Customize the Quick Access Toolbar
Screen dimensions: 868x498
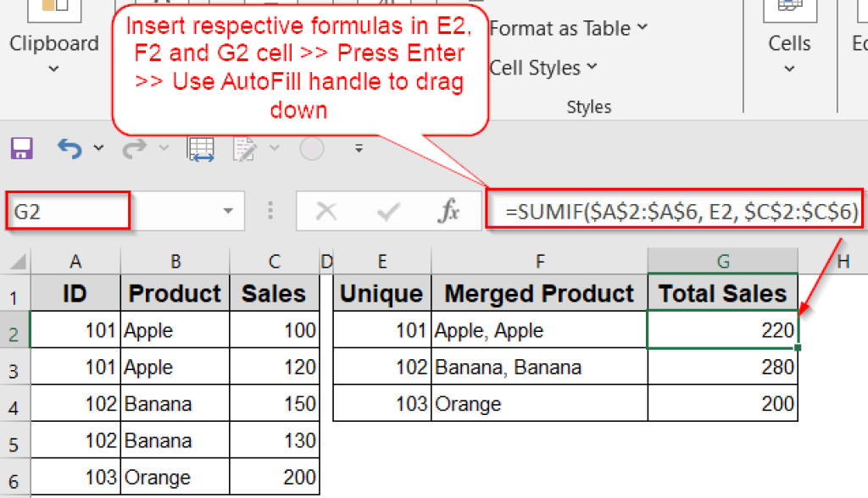pos(358,148)
